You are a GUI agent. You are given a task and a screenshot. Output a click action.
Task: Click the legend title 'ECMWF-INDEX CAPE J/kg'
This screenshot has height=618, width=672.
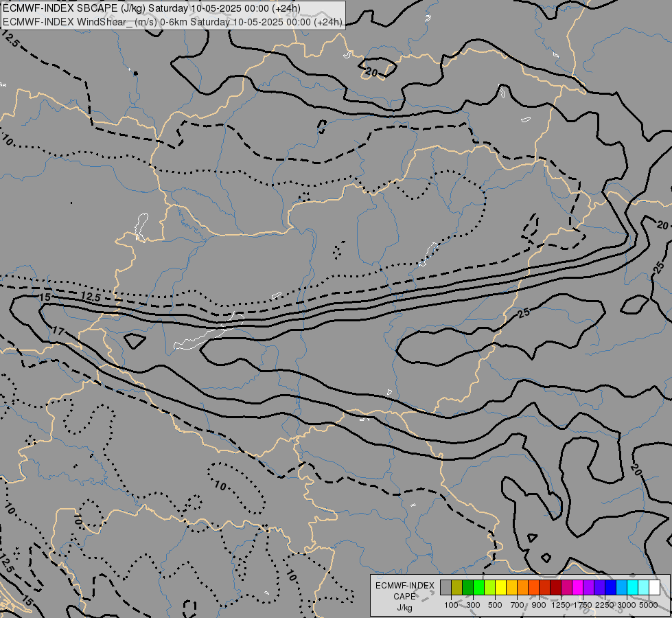[404, 597]
